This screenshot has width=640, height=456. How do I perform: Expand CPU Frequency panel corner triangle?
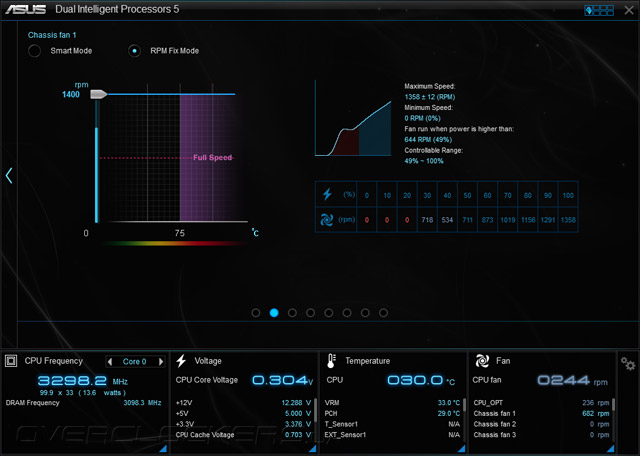point(163,449)
